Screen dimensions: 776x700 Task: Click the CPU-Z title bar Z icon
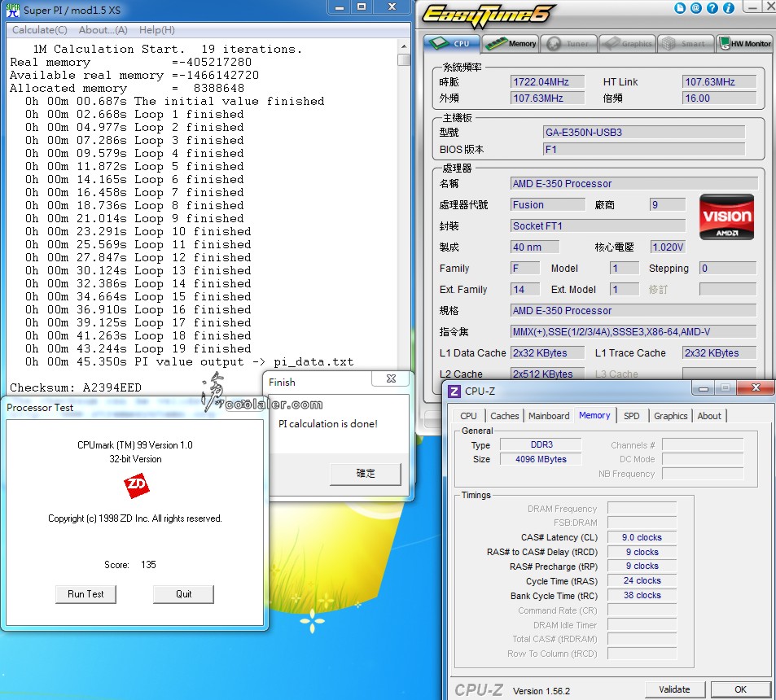click(x=454, y=392)
